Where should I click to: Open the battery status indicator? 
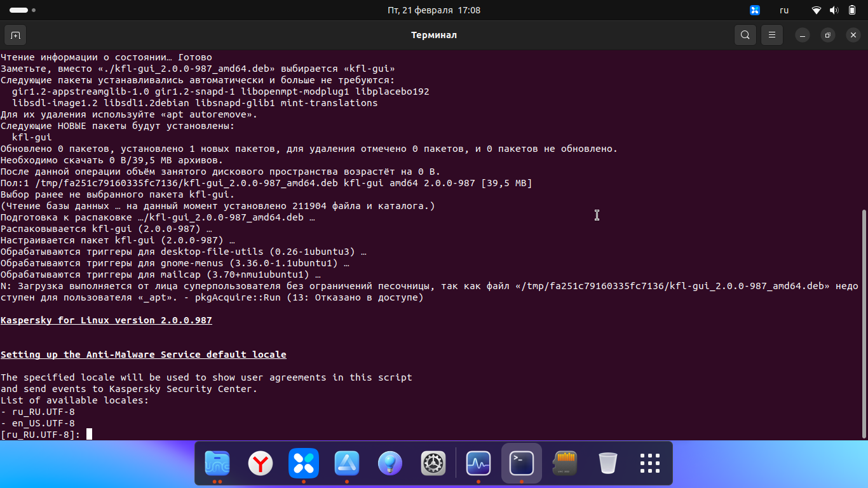(x=852, y=10)
